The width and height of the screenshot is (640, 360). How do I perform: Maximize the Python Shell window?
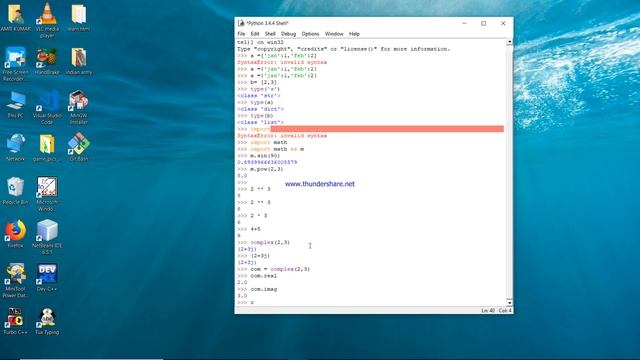point(484,23)
